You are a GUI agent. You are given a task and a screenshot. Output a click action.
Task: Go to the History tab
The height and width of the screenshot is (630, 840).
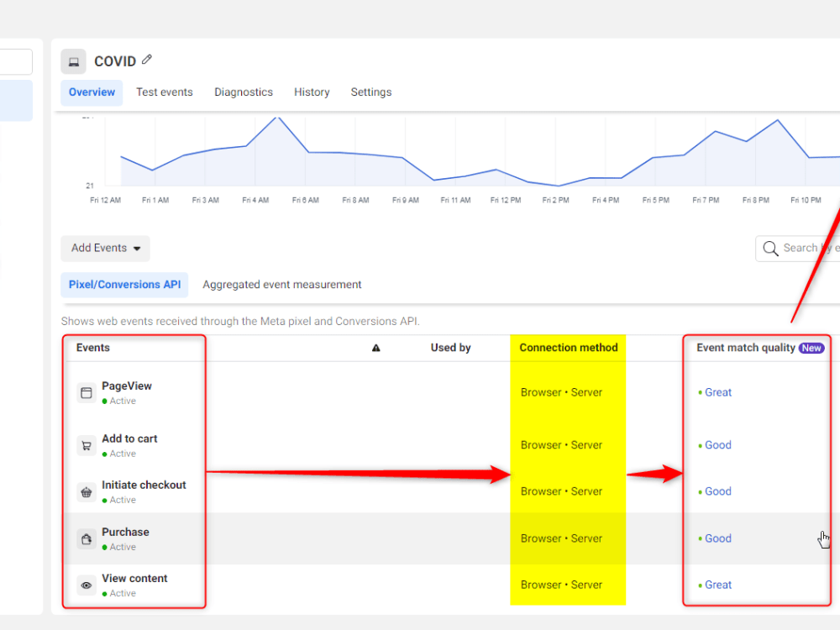(312, 92)
